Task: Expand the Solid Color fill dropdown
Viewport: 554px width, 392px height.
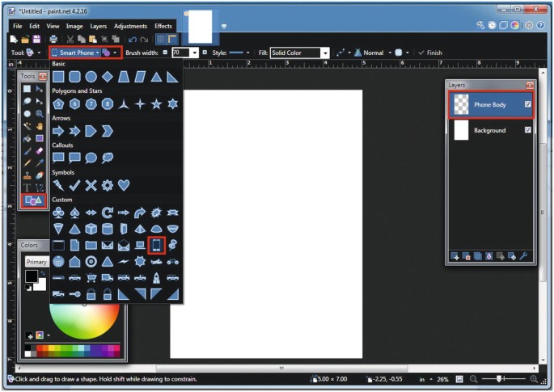Action: (325, 53)
